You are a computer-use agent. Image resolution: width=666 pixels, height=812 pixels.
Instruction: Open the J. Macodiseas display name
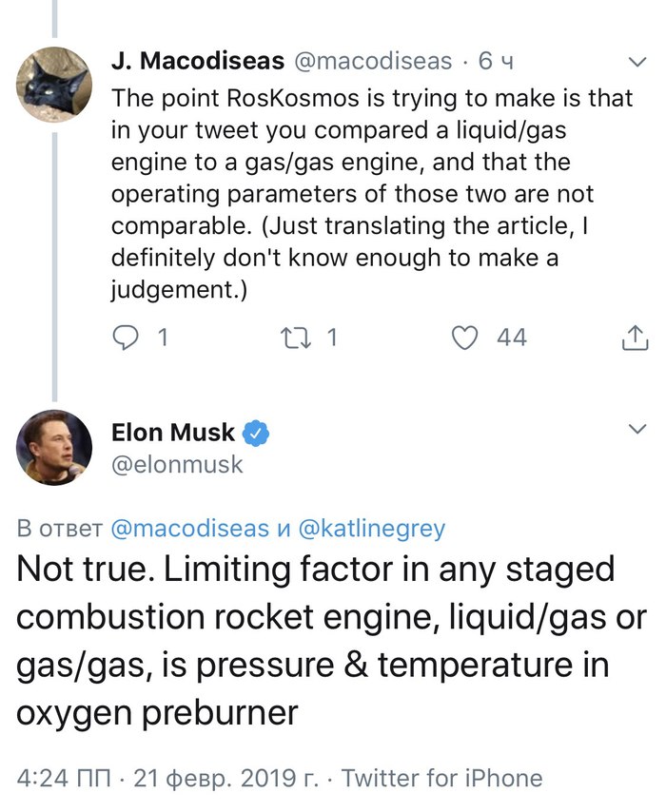click(197, 62)
